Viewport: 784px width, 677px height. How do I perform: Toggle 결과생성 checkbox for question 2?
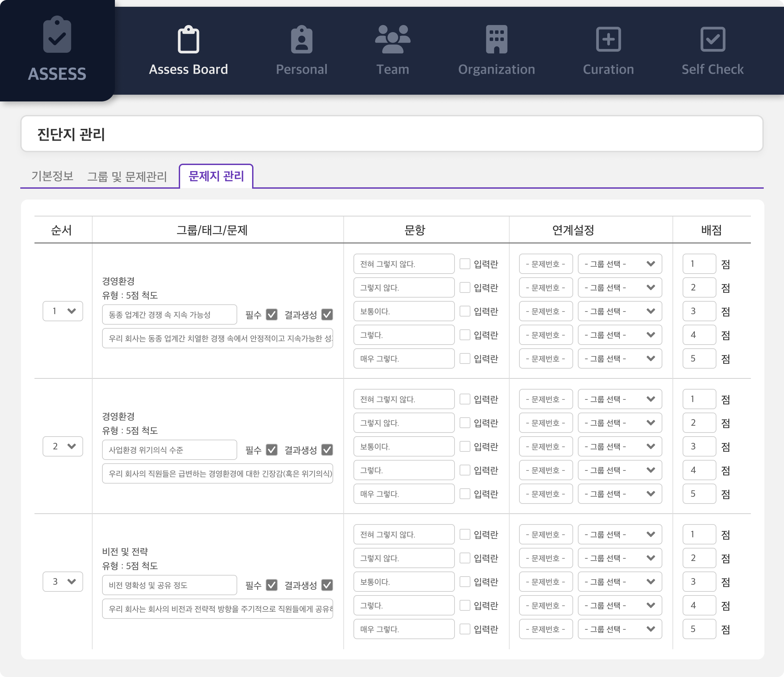coord(327,450)
